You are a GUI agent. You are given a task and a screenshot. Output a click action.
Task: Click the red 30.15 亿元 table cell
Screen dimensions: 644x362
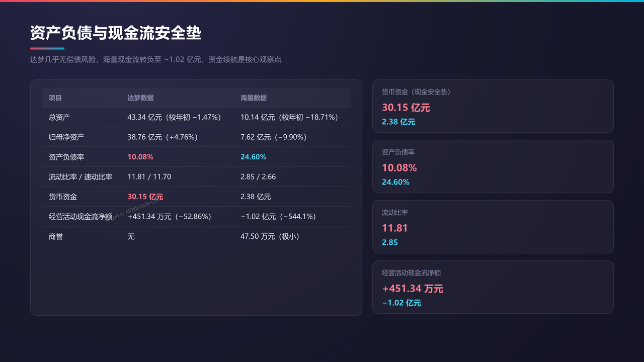pos(145,197)
